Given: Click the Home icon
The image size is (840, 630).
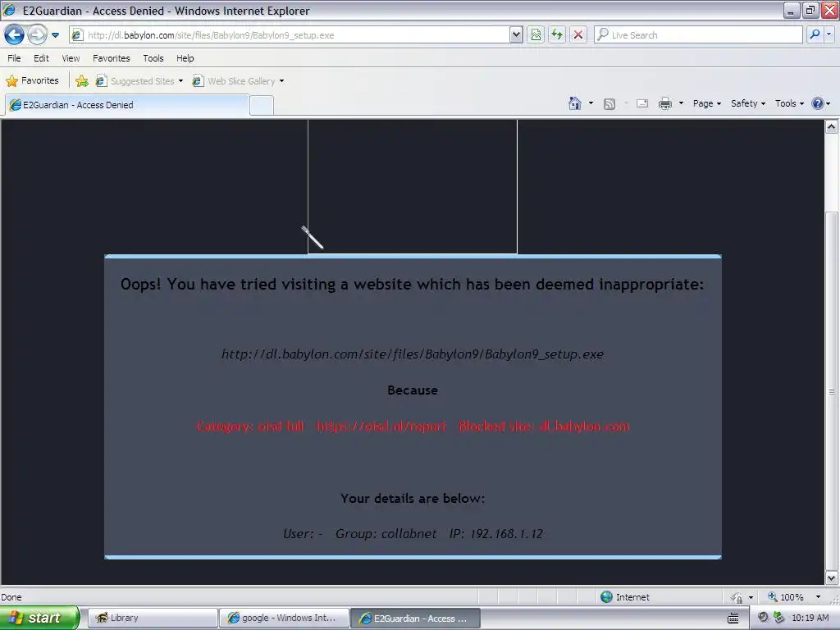Looking at the screenshot, I should click(575, 103).
